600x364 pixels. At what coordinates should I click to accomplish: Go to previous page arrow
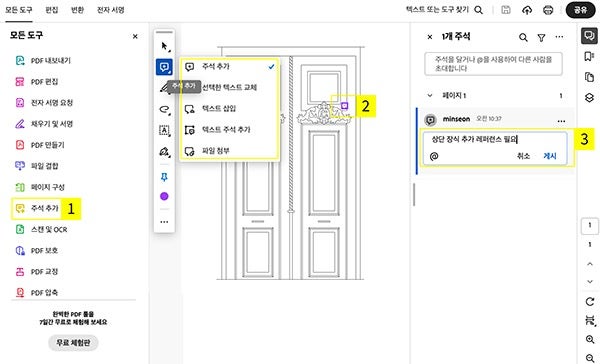(590, 264)
